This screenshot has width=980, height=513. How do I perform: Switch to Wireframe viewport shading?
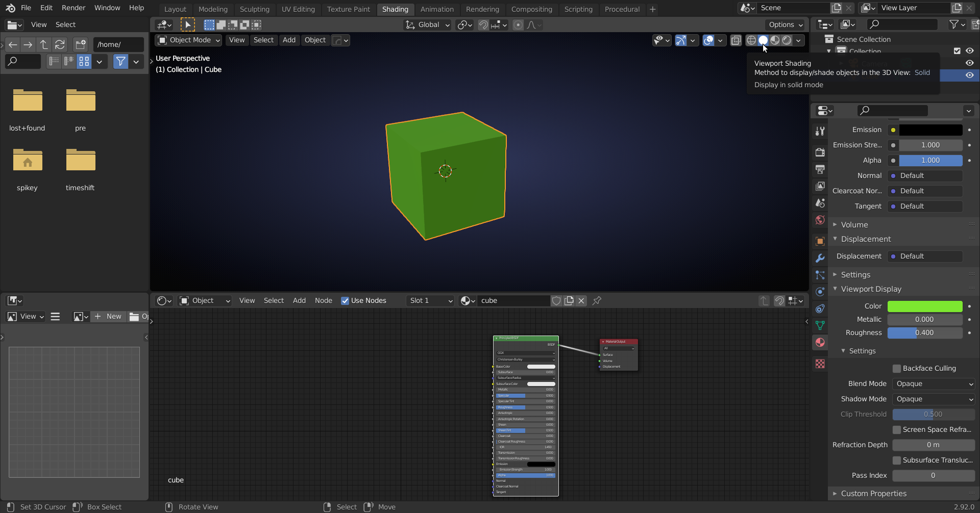(x=751, y=40)
